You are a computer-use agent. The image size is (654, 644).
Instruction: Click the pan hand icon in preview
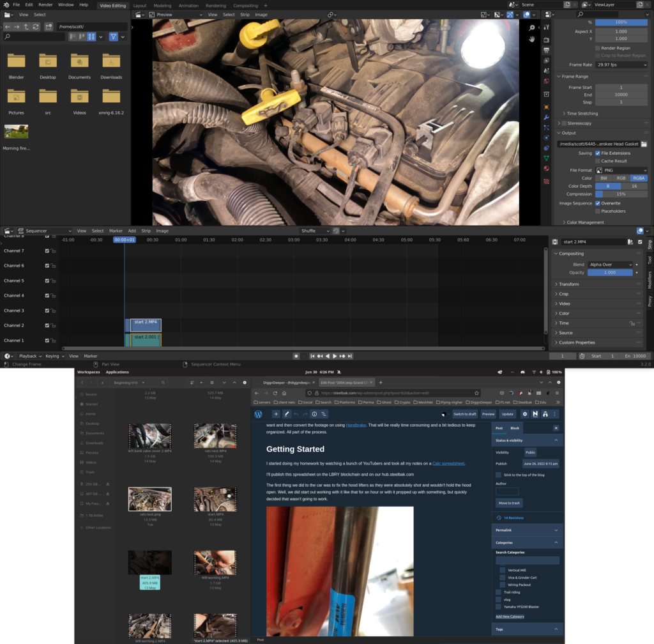tap(532, 39)
